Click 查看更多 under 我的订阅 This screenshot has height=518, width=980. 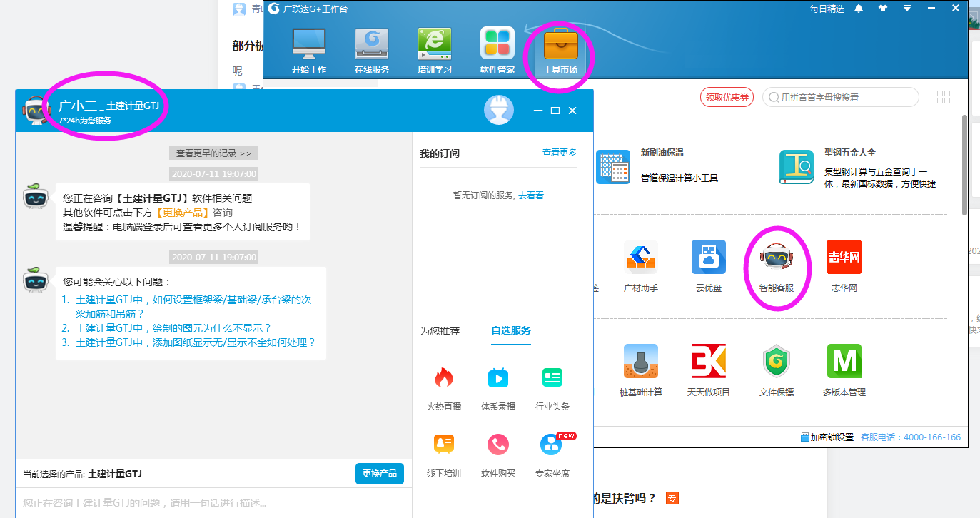[560, 153]
